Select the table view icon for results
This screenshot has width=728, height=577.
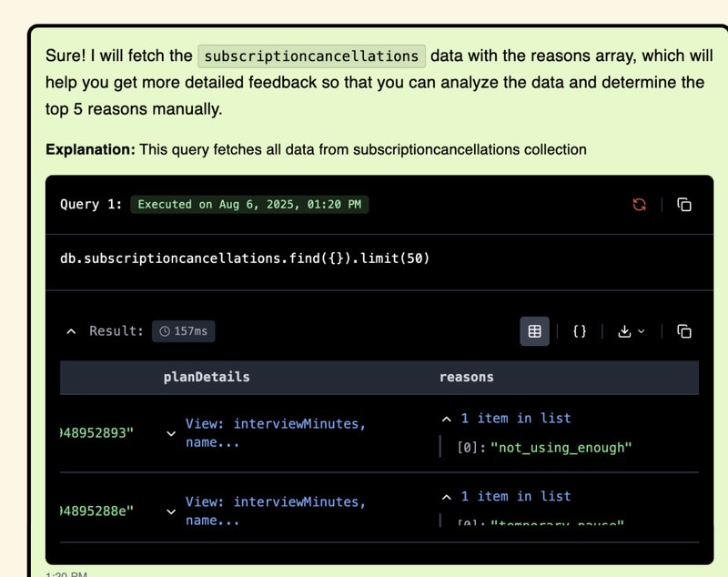pyautogui.click(x=535, y=331)
